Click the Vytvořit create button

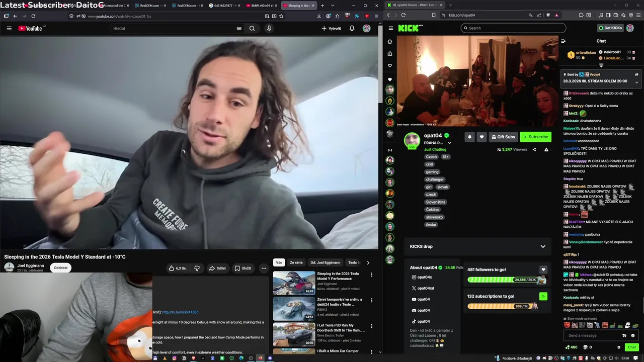pos(331,28)
